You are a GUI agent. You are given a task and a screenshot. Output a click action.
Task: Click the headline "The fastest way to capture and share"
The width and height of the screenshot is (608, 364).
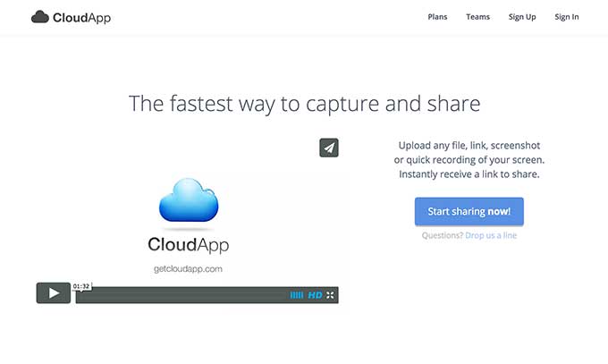pos(304,104)
